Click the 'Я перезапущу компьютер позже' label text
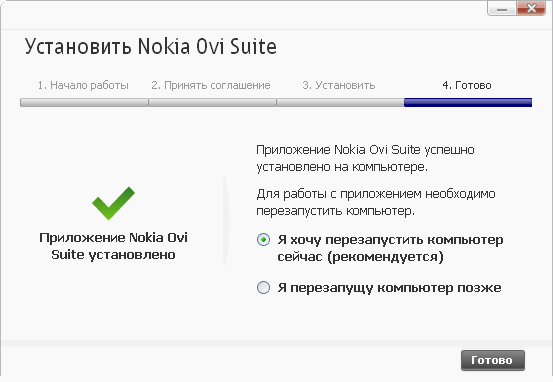This screenshot has height=382, width=553. pos(389,288)
